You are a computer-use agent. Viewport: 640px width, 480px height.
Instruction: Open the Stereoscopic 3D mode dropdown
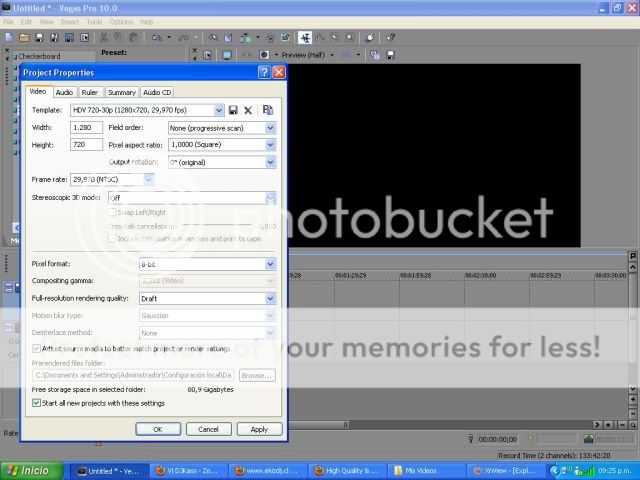pyautogui.click(x=270, y=198)
